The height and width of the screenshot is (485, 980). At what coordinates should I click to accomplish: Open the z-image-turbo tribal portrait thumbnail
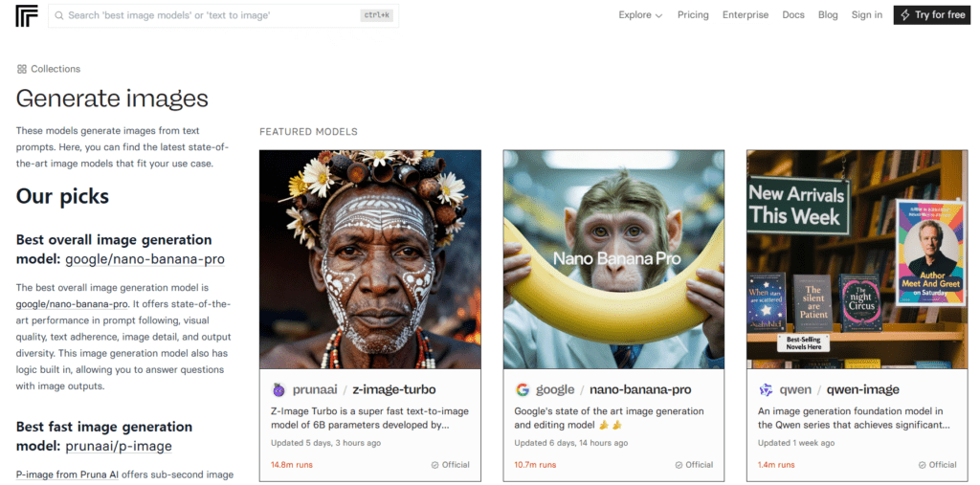click(x=367, y=259)
